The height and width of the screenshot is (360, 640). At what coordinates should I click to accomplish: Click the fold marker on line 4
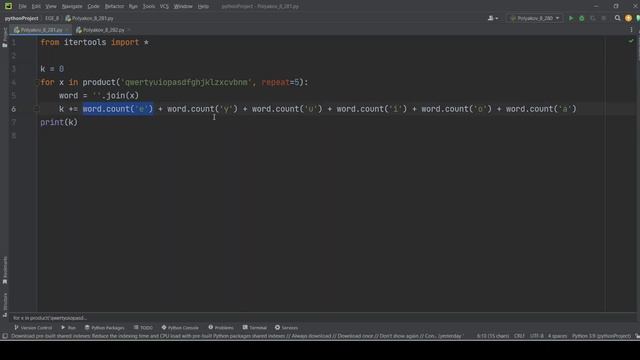36,82
